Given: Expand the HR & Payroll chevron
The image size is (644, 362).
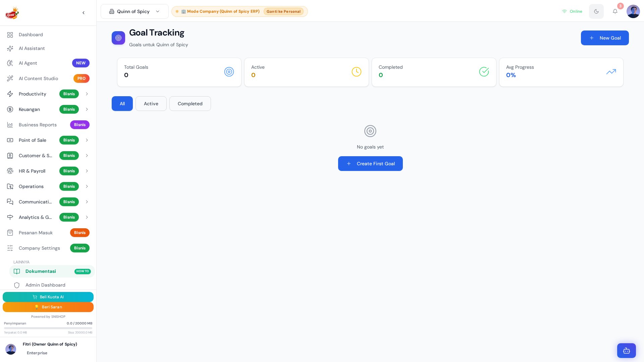Looking at the screenshot, I should point(87,171).
